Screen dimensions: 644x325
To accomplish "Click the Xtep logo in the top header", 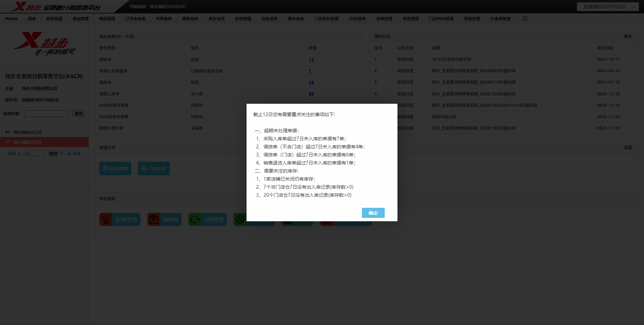I will [55, 7].
